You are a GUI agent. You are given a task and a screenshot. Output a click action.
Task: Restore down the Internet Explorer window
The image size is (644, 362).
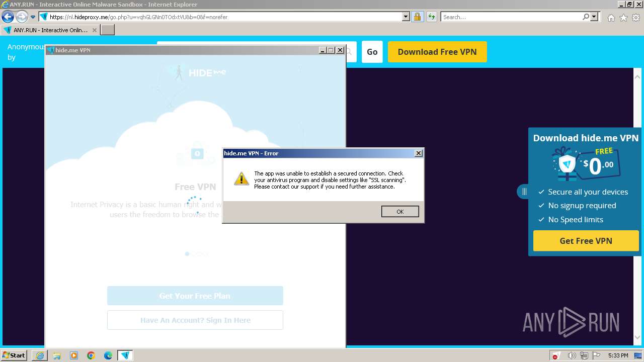click(x=629, y=4)
